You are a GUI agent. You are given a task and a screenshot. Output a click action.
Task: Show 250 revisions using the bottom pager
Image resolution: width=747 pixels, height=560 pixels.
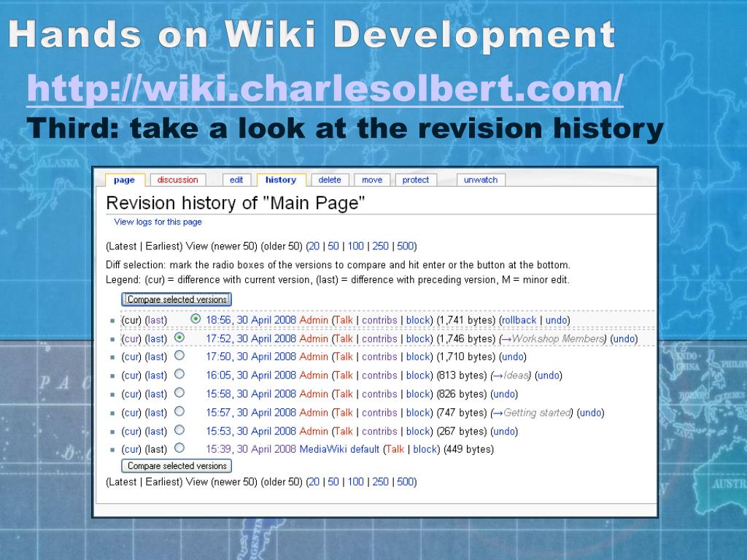(x=380, y=481)
